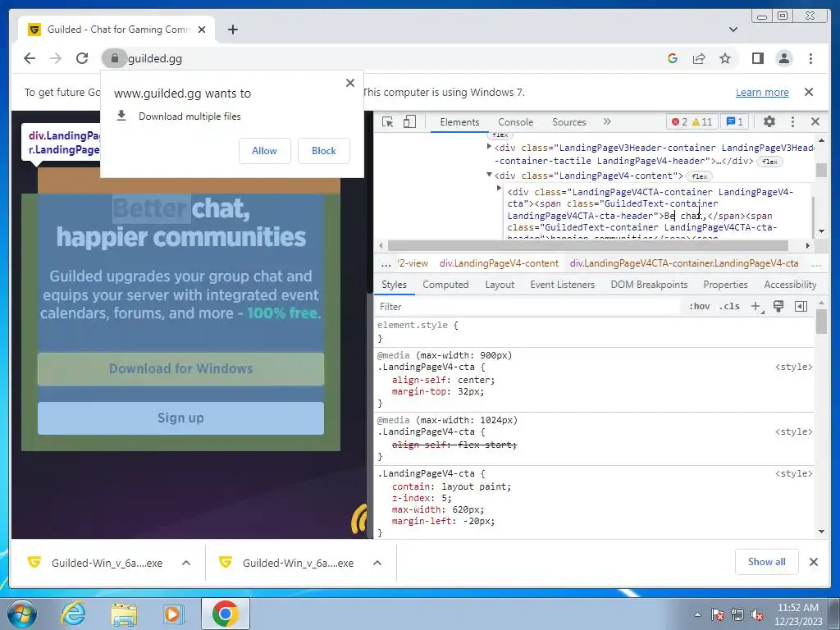Click the Styles filter input field
The width and height of the screenshot is (840, 630).
click(527, 307)
